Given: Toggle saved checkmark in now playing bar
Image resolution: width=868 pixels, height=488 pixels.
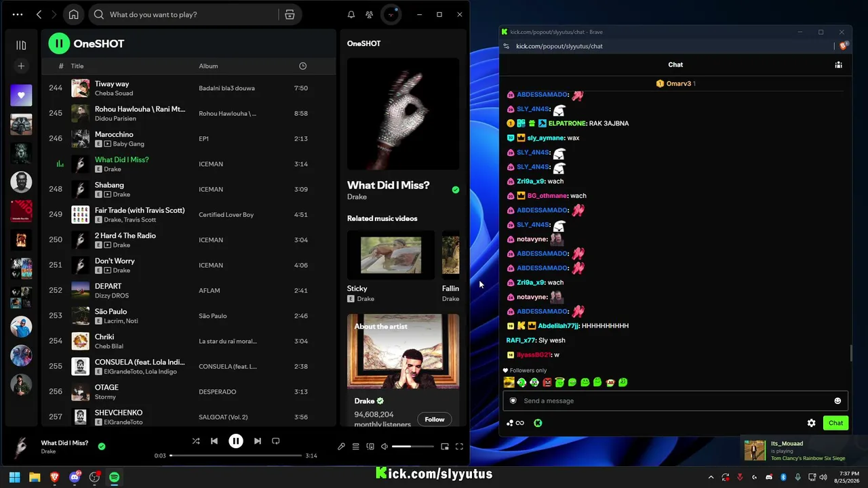Looking at the screenshot, I should (102, 447).
